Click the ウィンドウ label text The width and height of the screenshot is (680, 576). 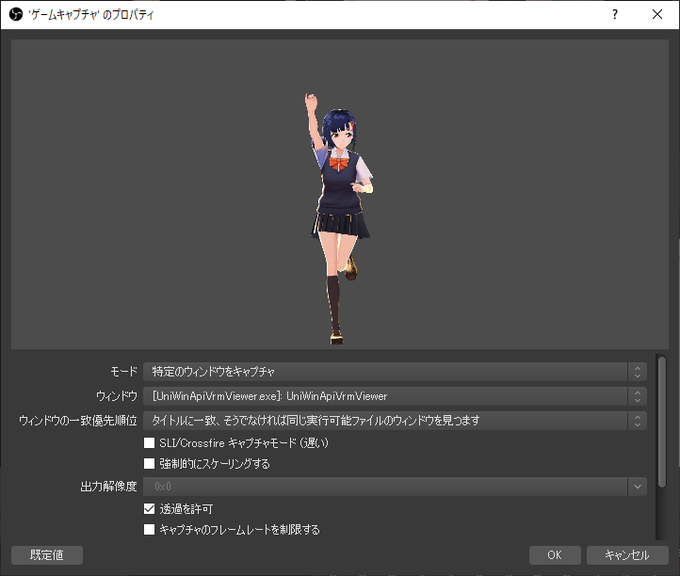pos(117,396)
